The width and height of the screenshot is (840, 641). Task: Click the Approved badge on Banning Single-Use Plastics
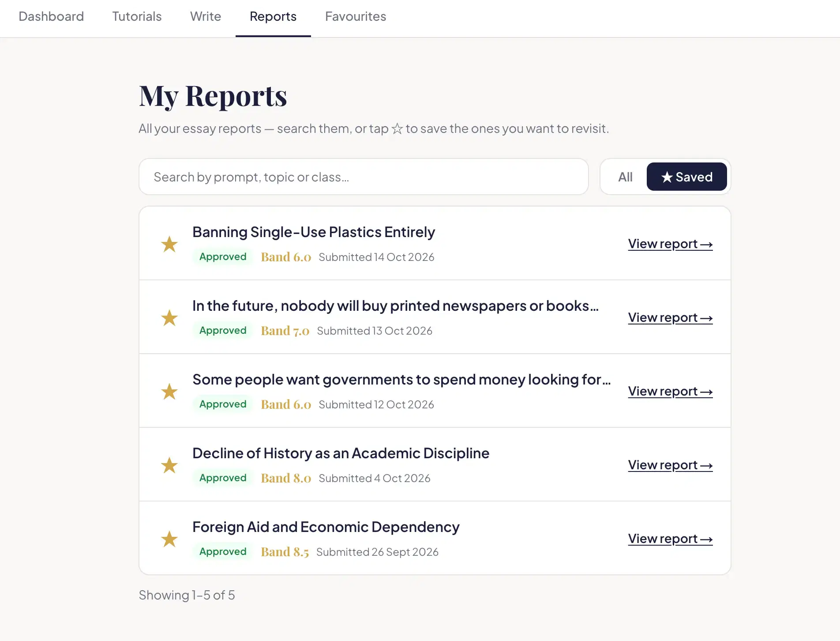[x=223, y=256]
